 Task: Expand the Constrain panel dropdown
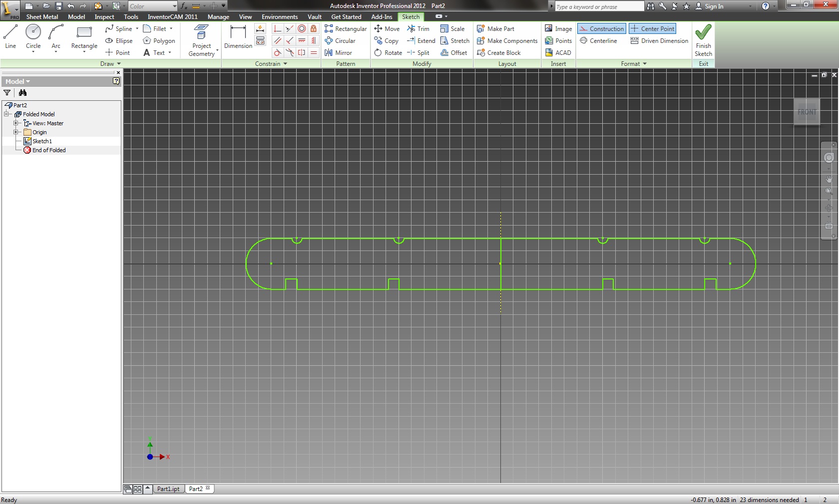pos(271,64)
